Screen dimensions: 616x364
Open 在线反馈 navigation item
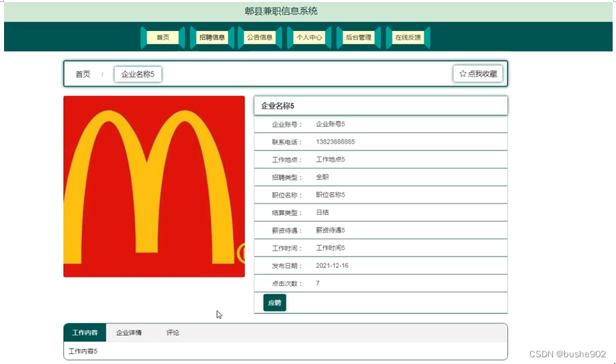point(408,38)
